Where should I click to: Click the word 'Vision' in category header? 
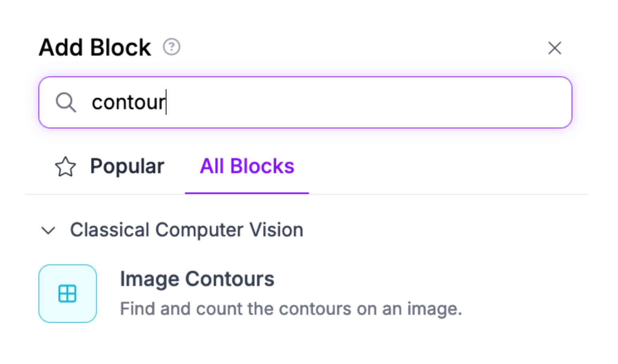coord(276,230)
